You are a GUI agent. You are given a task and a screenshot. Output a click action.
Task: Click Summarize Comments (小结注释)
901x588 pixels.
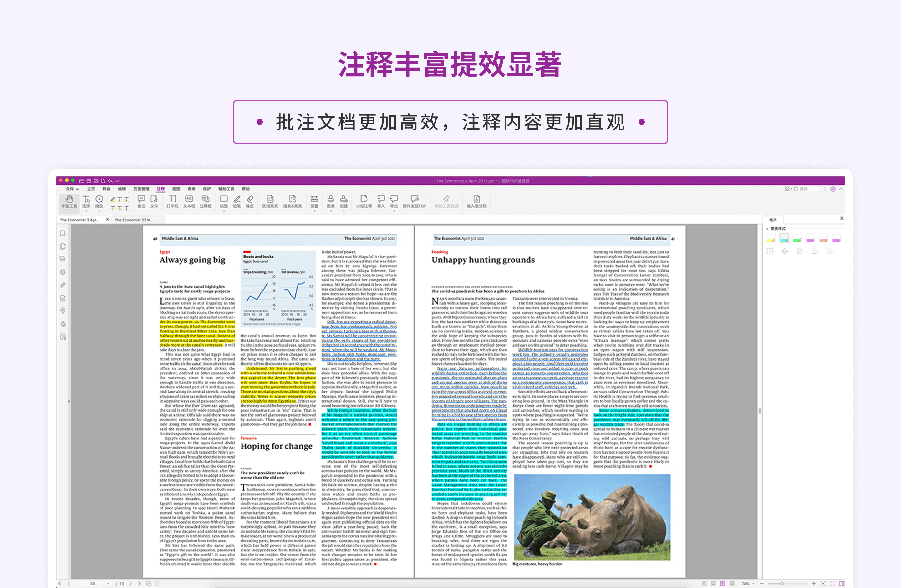tap(364, 201)
